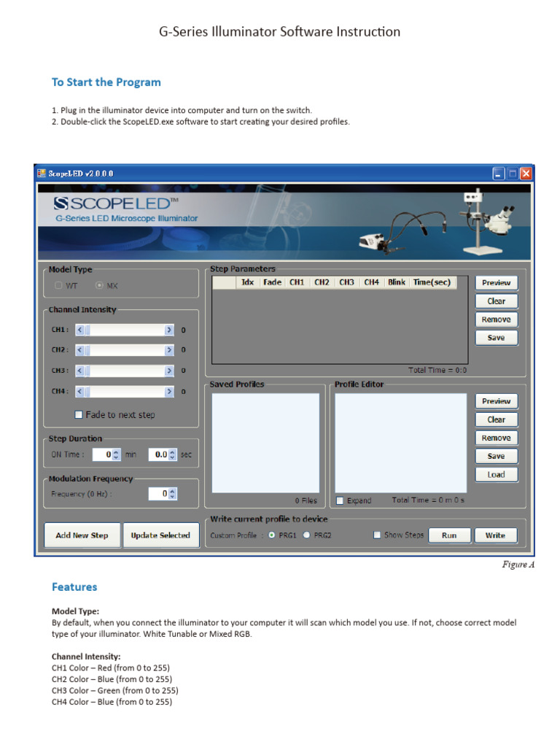Close the ScopeLED window
Image resolution: width=560 pixels, height=747 pixels.
[x=526, y=174]
